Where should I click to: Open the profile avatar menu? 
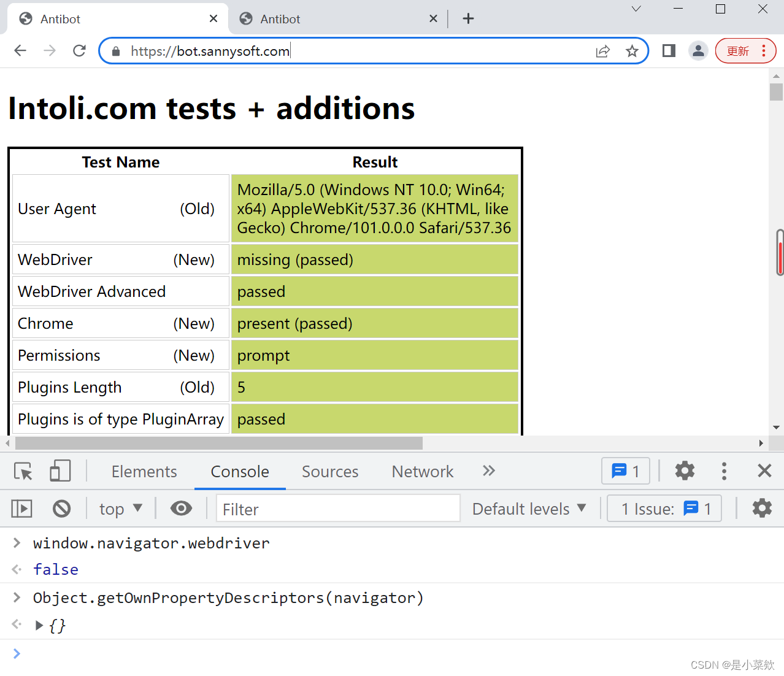click(x=698, y=51)
